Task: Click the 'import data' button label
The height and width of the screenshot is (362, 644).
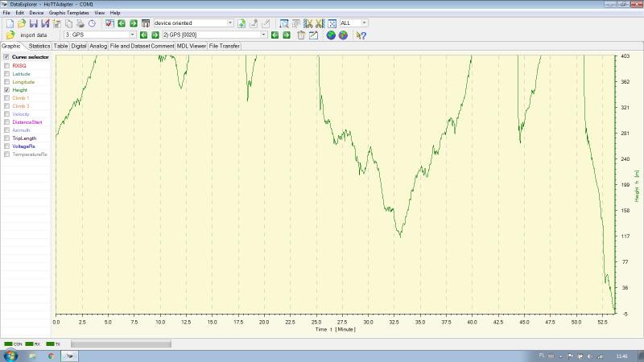Action: [x=34, y=35]
